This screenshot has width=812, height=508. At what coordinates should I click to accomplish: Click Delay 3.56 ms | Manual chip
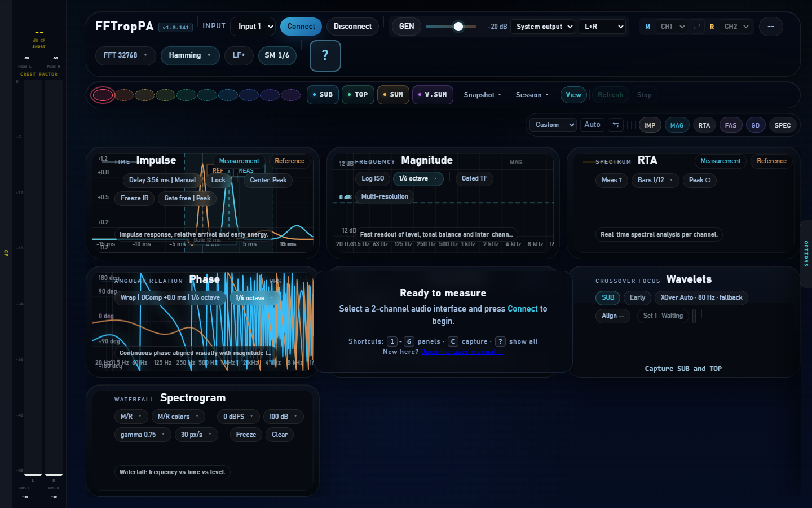[x=162, y=180]
